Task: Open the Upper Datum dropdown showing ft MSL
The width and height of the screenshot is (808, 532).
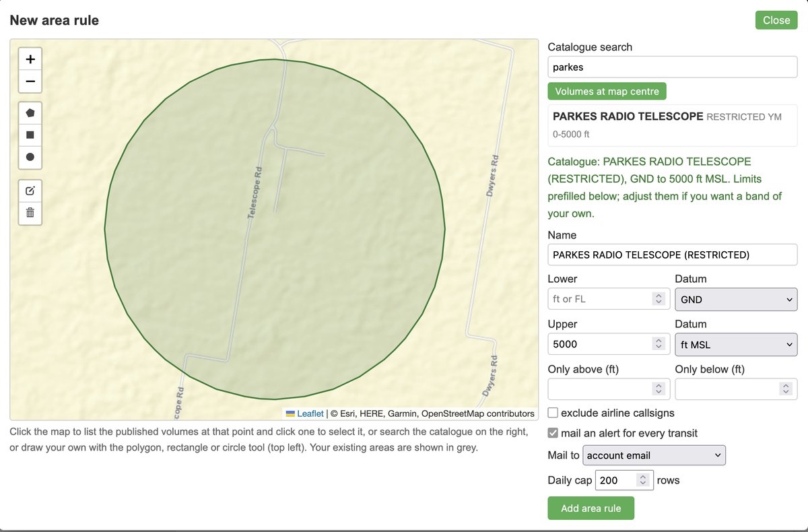Action: [736, 344]
